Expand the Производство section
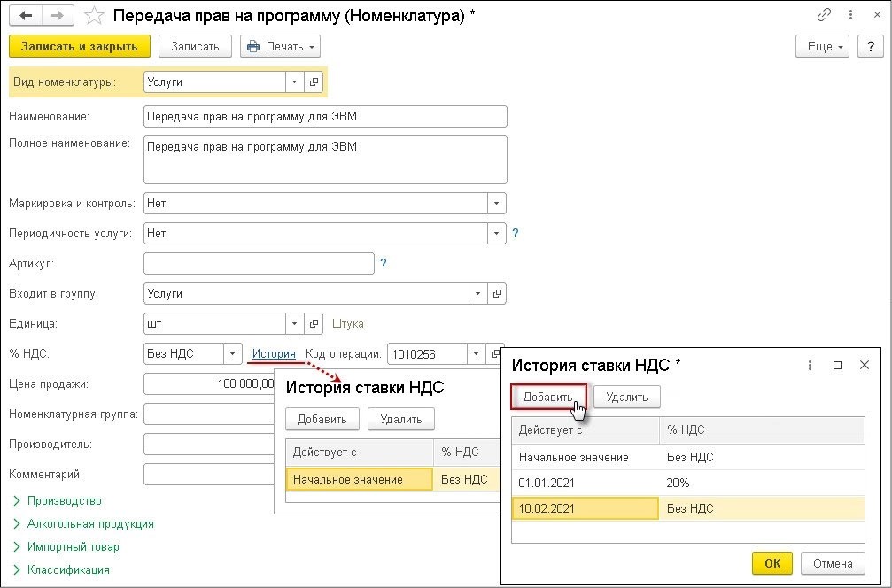Screen dimensions: 892x588 (x=64, y=501)
